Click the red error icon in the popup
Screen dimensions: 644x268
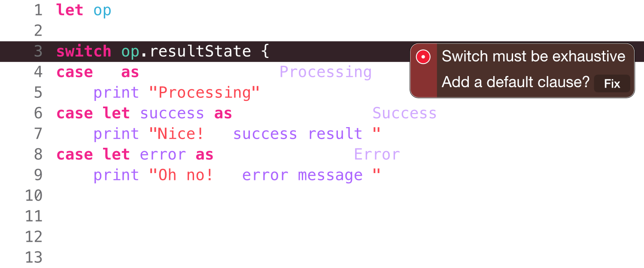coord(423,57)
